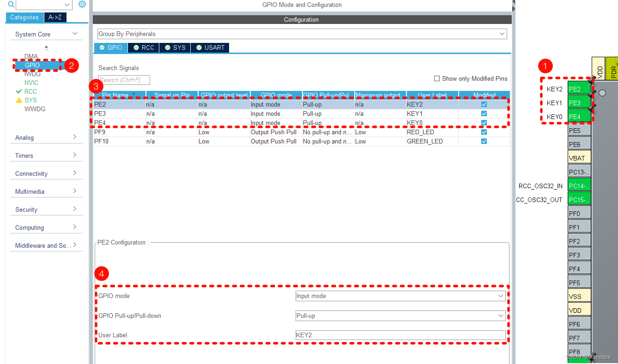
Task: Open the settings gear icon
Action: coord(82,4)
